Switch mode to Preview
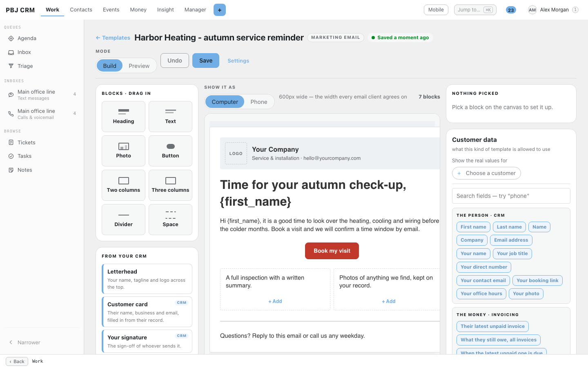Viewport: 588px width, 368px height. click(139, 66)
